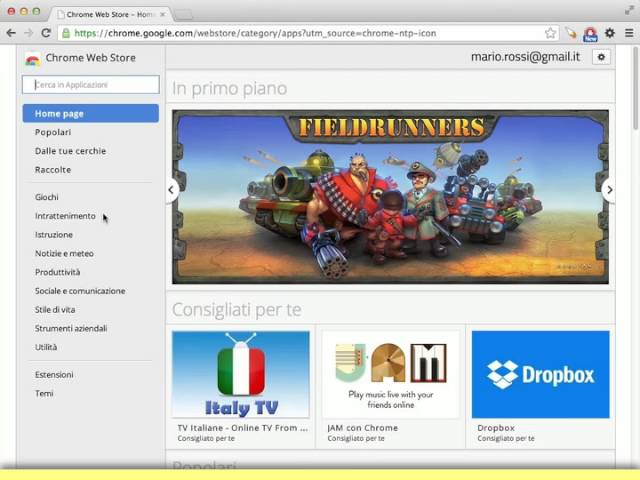Click the green lock icon in address bar

[x=66, y=33]
